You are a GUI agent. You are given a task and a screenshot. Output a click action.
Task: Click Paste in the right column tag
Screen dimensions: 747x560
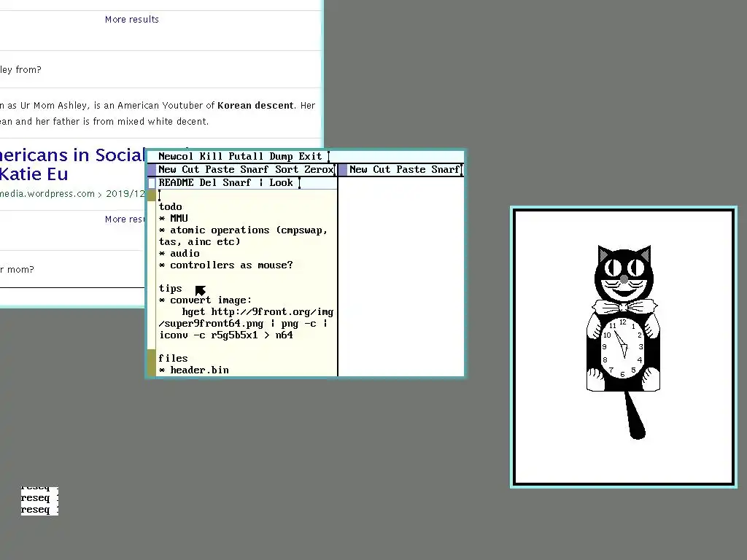[411, 169]
